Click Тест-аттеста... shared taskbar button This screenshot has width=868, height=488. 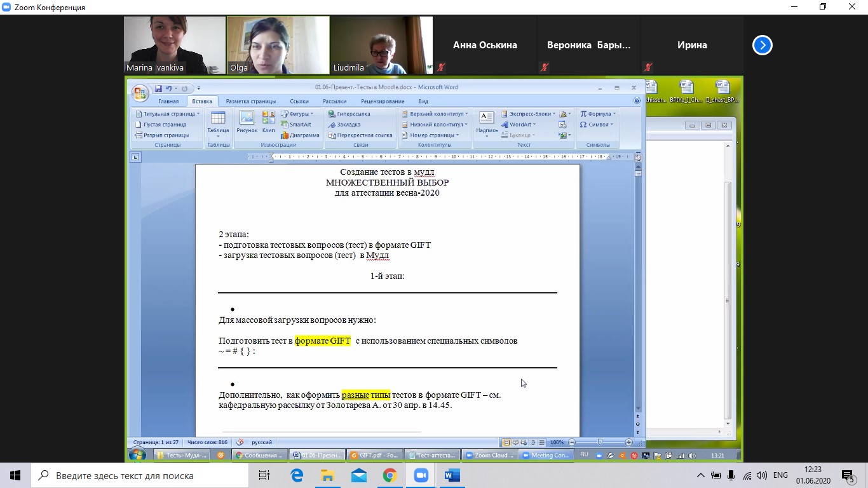coord(432,455)
